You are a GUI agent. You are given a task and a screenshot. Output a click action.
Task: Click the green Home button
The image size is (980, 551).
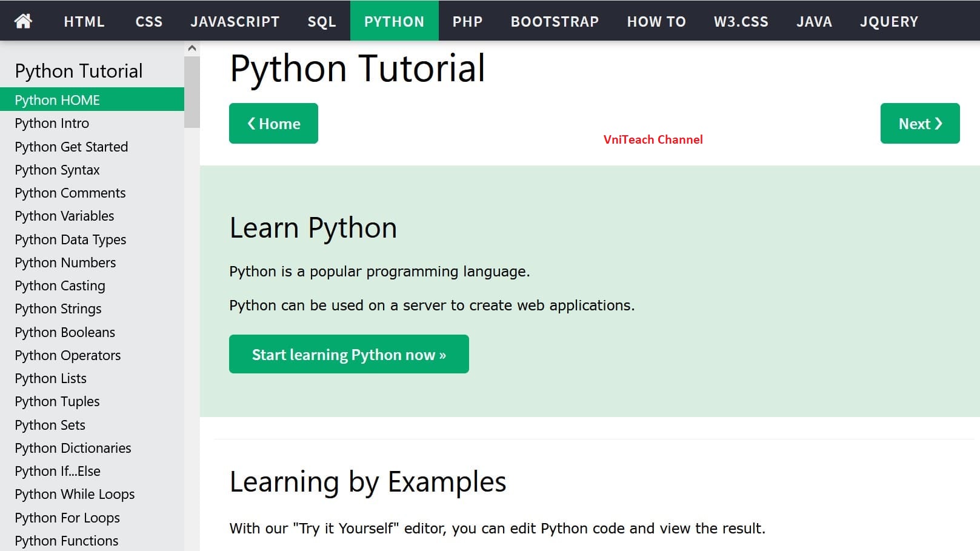(x=273, y=124)
